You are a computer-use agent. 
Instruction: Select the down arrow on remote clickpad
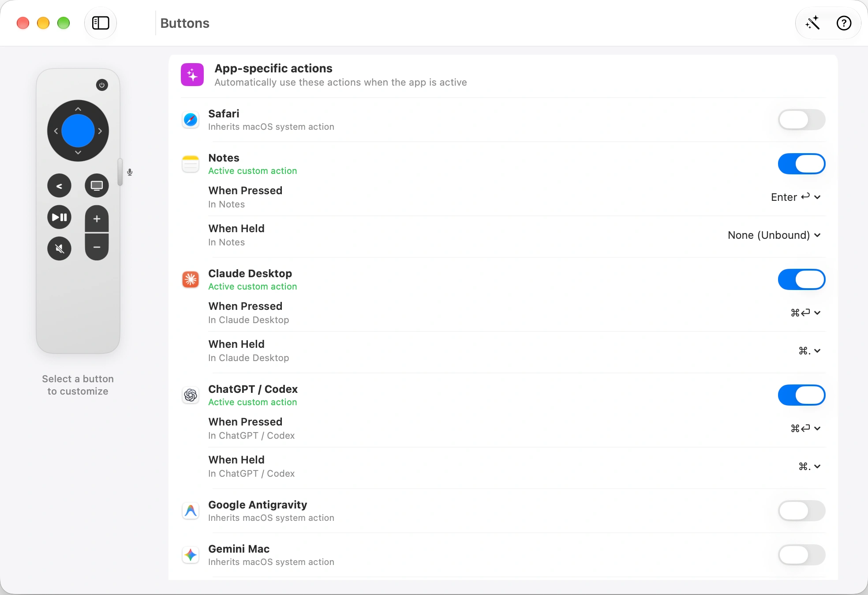click(x=78, y=152)
